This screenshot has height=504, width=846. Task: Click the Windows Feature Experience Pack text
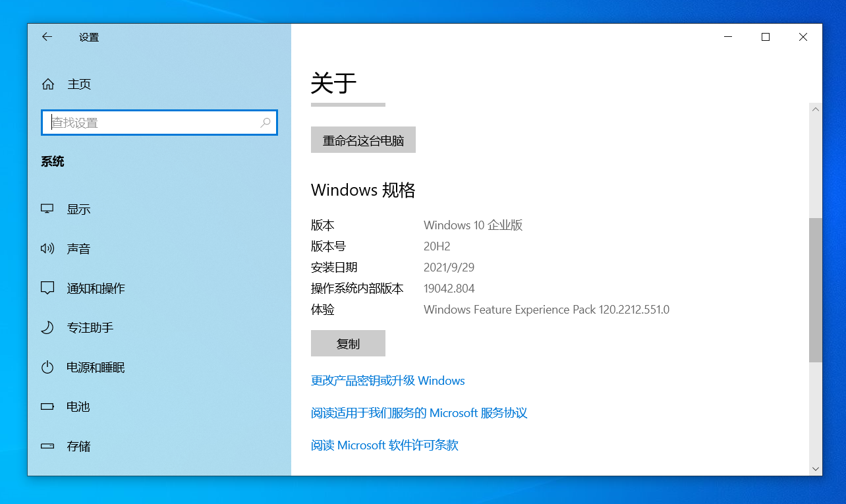tap(546, 310)
